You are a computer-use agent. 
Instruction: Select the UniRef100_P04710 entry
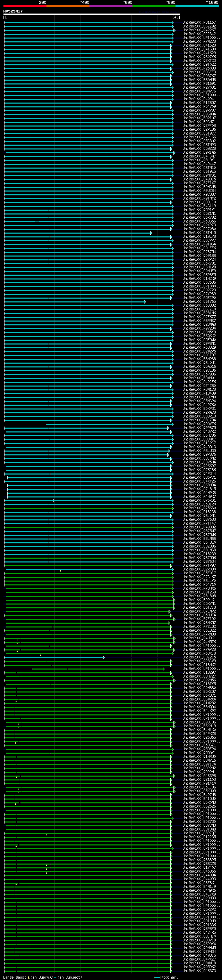click(199, 584)
